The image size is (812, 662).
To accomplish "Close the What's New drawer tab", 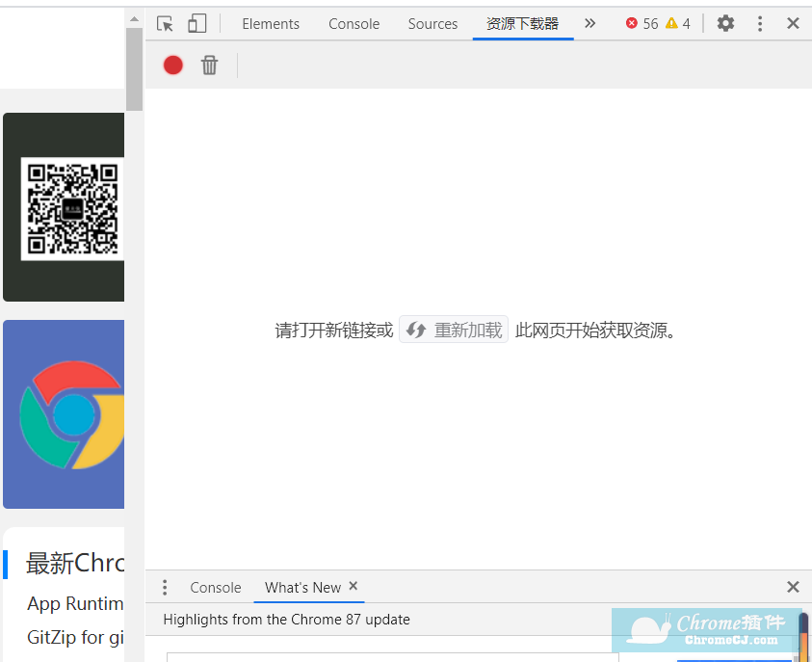I will pyautogui.click(x=353, y=586).
